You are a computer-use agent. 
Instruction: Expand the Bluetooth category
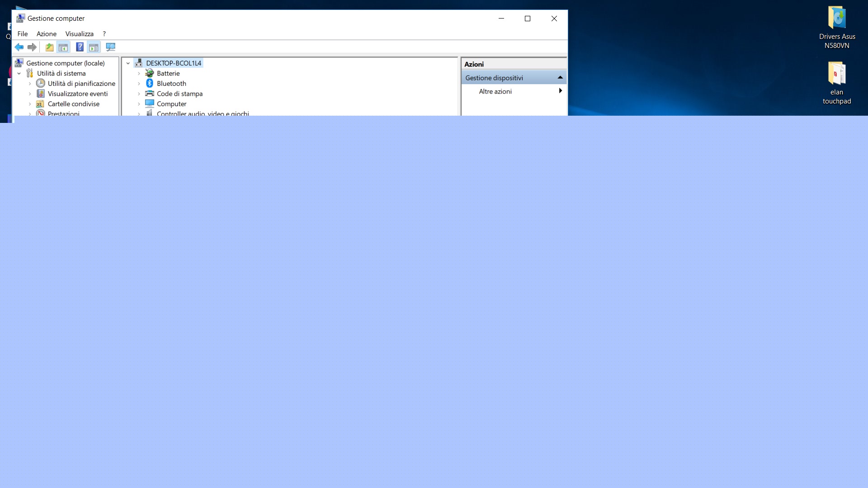point(139,84)
